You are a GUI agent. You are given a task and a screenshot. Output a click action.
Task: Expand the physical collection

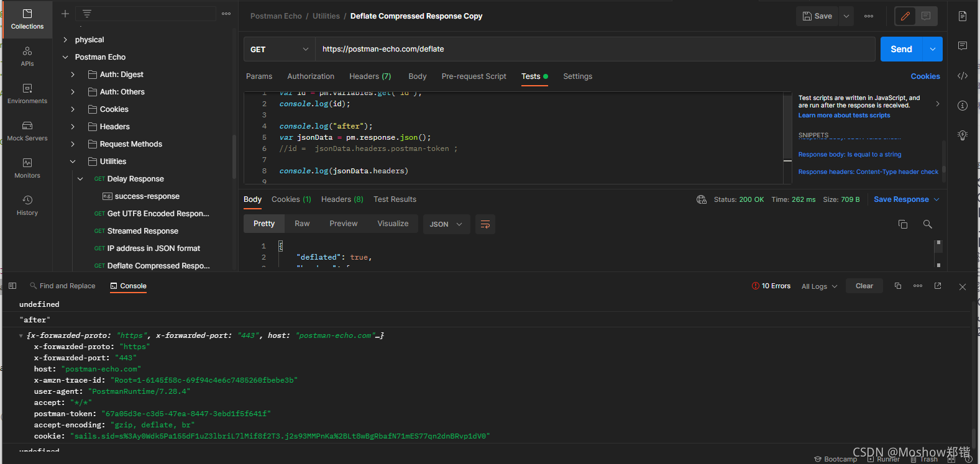coord(65,40)
